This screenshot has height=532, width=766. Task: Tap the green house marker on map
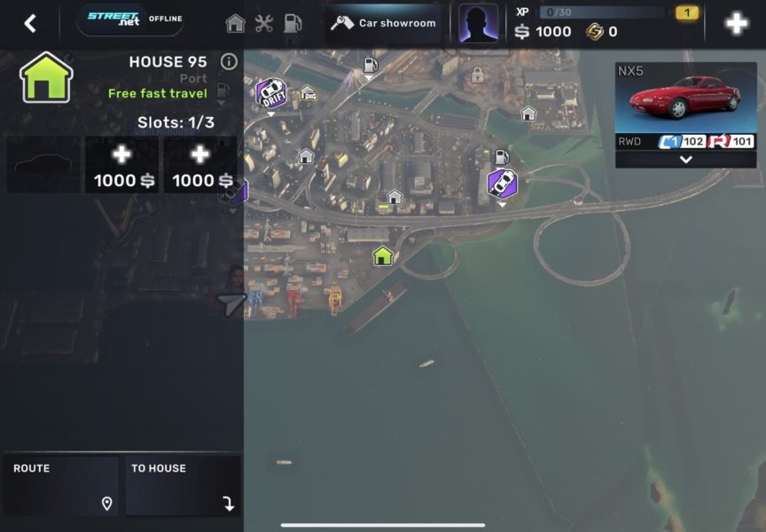[x=382, y=256]
